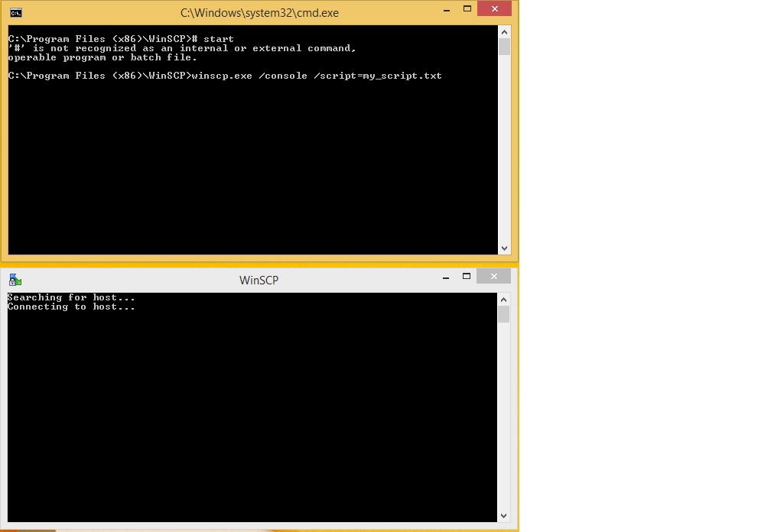Click empty scrollbar track in WinSCP window

(x=503, y=420)
